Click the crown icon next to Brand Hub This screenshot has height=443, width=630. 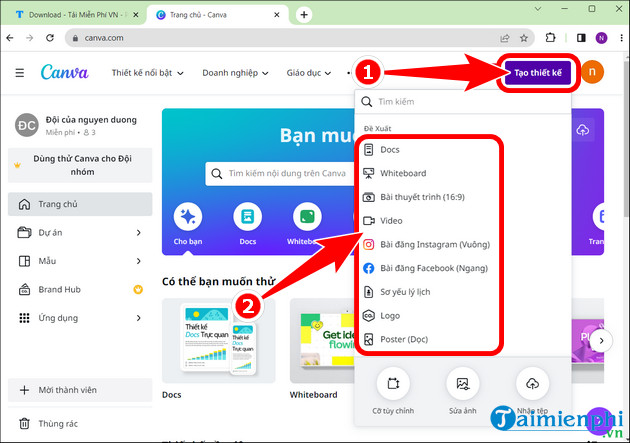(138, 289)
